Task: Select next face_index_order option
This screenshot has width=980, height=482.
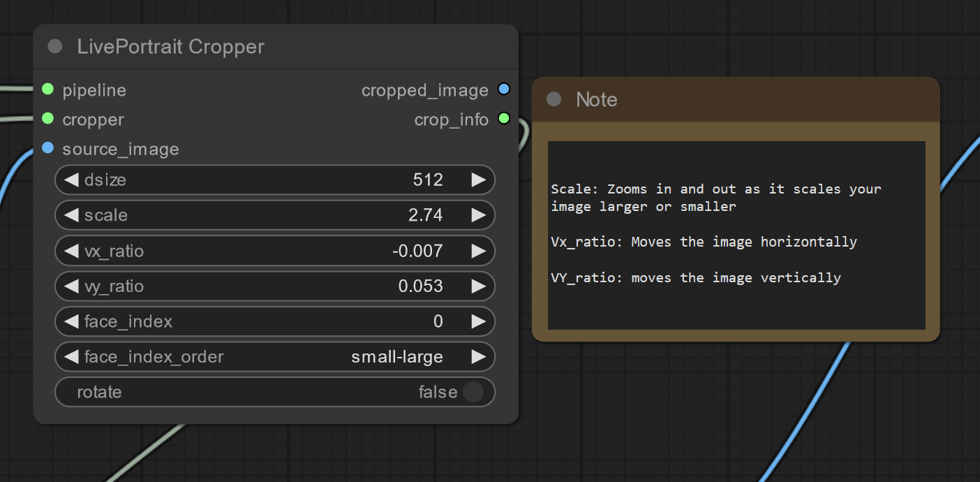Action: 478,357
